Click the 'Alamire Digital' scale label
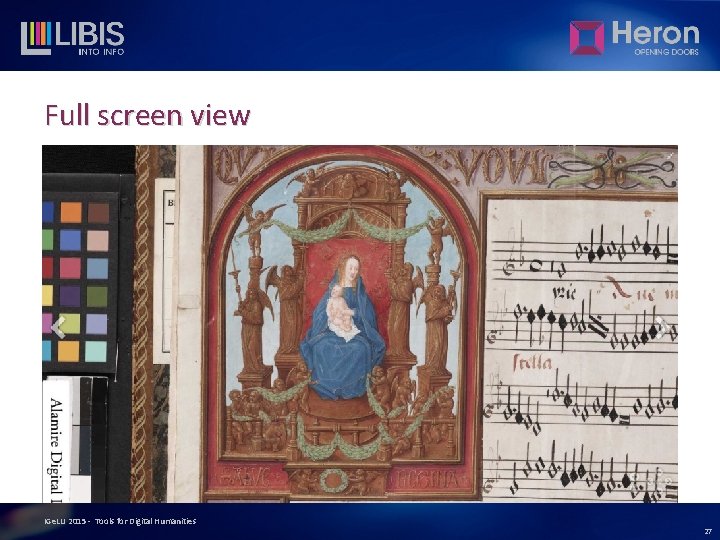 point(56,450)
